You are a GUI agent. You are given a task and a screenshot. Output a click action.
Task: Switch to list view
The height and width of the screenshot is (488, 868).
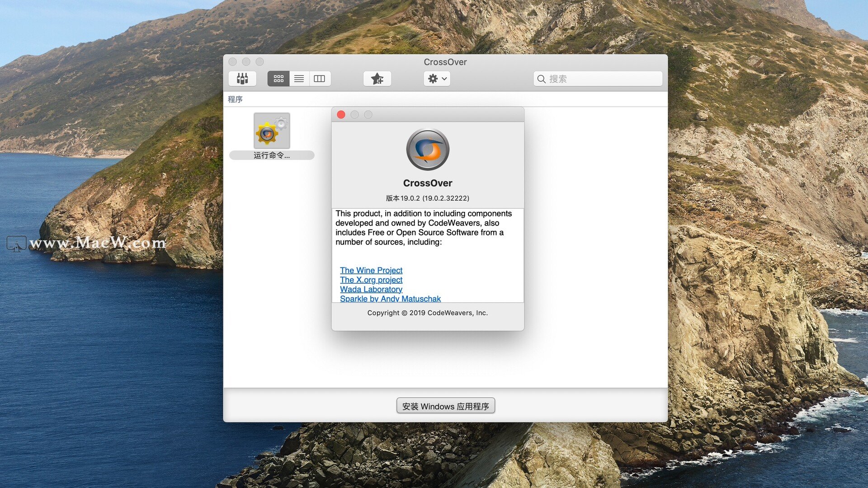pyautogui.click(x=299, y=79)
